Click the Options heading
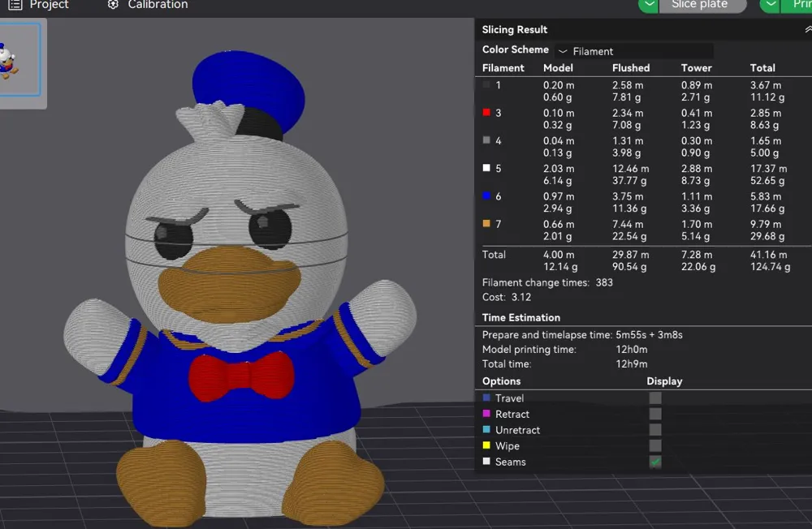 coord(501,381)
